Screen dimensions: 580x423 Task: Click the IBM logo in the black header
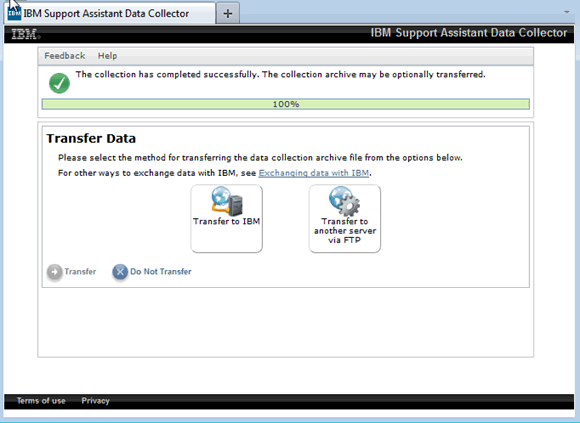(x=25, y=34)
